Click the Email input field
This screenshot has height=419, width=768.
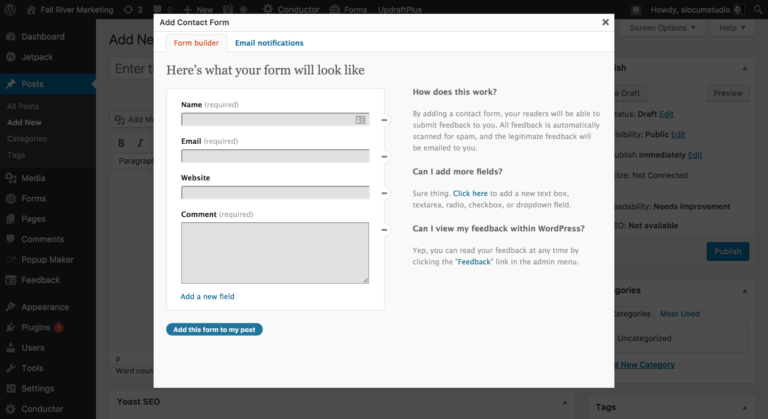[x=275, y=156]
